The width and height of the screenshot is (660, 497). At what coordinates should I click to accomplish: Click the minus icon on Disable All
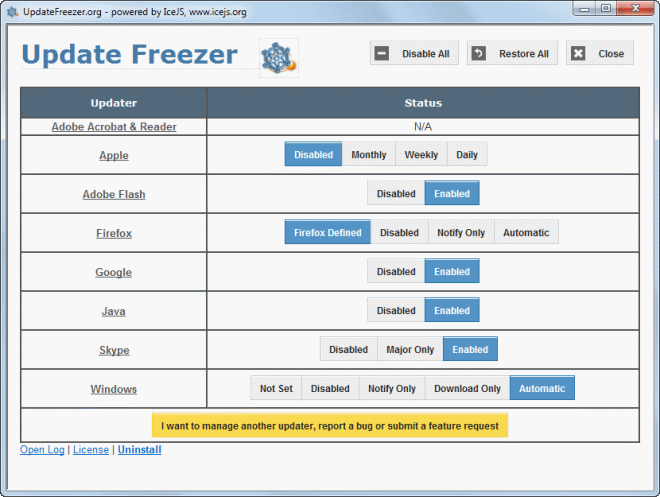pos(382,53)
